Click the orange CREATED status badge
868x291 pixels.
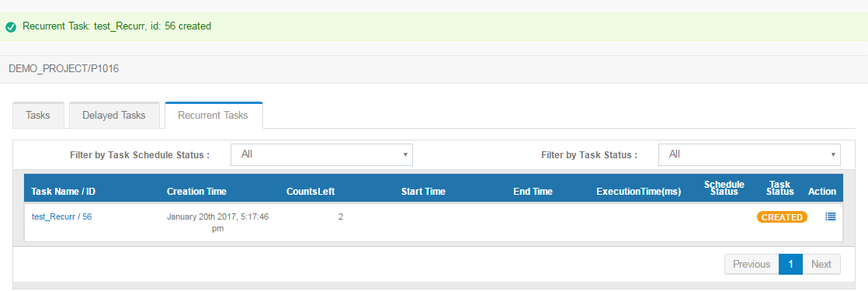tap(782, 217)
